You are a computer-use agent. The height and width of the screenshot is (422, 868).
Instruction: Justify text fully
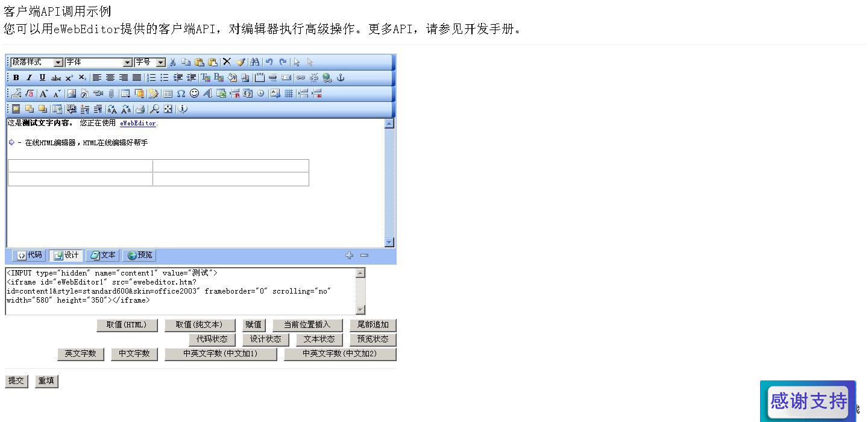click(x=137, y=78)
